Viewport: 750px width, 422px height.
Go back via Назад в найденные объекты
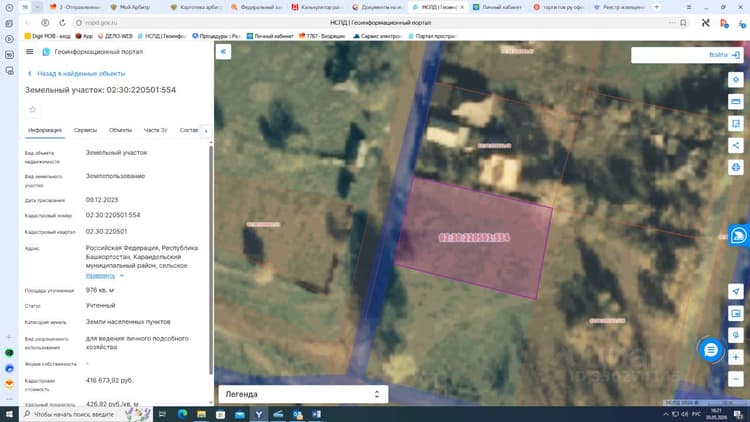tap(77, 74)
